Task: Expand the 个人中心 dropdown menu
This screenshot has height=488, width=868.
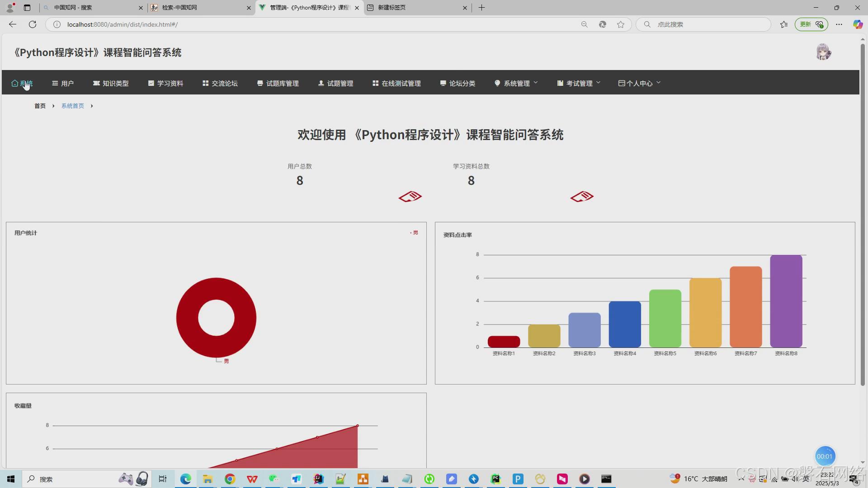Action: coord(639,83)
